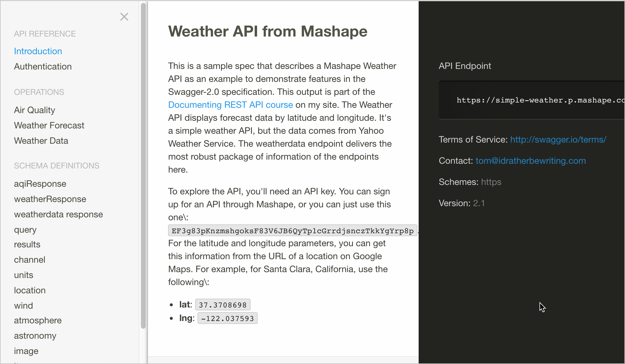Open the wind schema definition

coord(24,306)
